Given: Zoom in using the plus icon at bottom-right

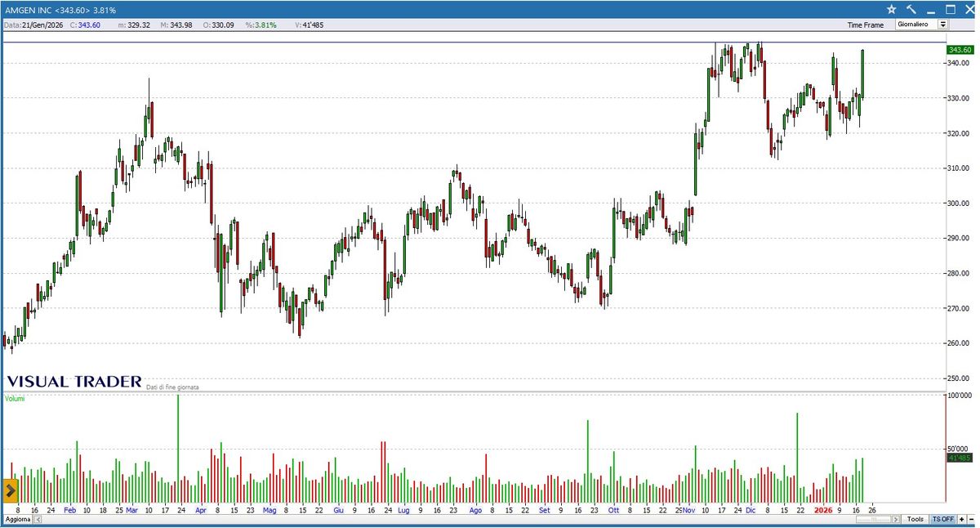Looking at the screenshot, I should tap(962, 519).
